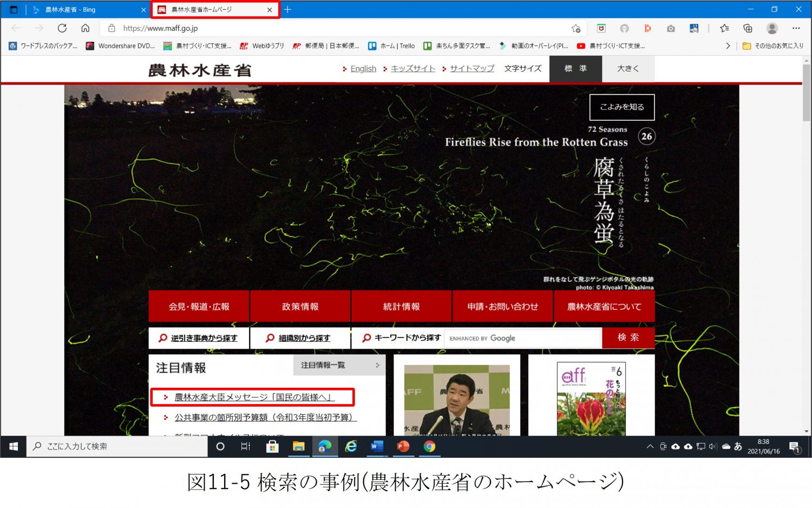Click the taskbar search box ここに入力して検索
Image resolution: width=812 pixels, height=508 pixels.
(x=117, y=446)
